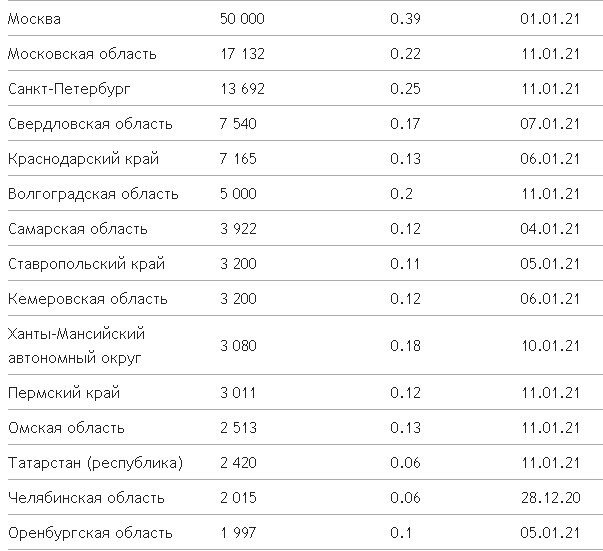Click the Татарстан (республика) label
603x551 pixels.
pyautogui.click(x=95, y=463)
